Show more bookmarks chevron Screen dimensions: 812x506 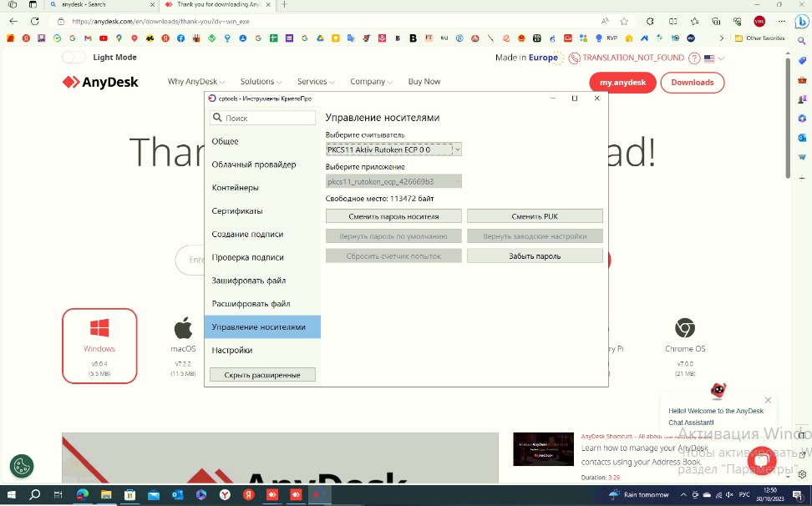722,38
